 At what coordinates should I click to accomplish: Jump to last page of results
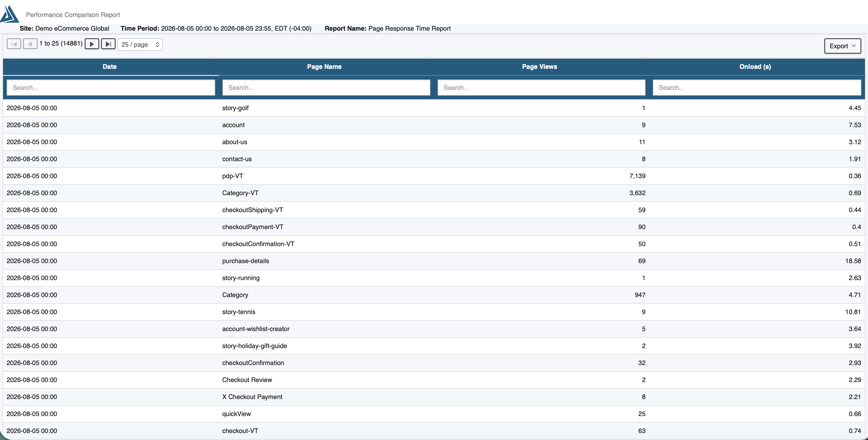click(x=108, y=44)
